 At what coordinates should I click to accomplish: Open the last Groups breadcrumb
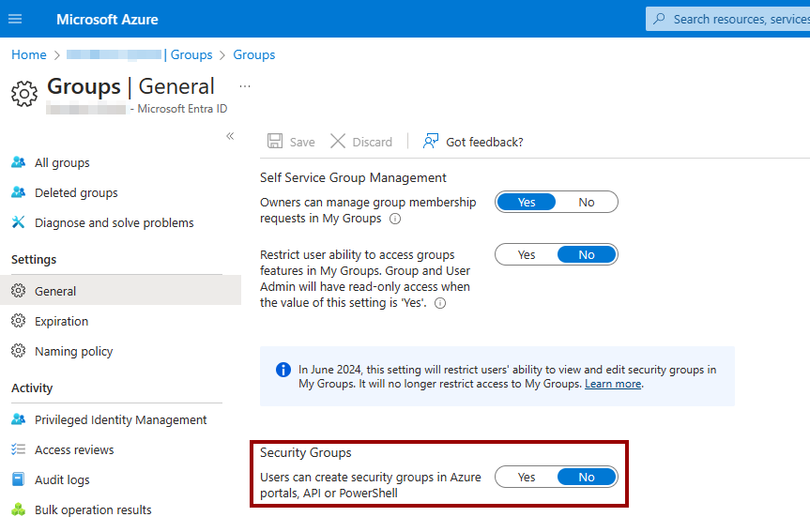(253, 54)
